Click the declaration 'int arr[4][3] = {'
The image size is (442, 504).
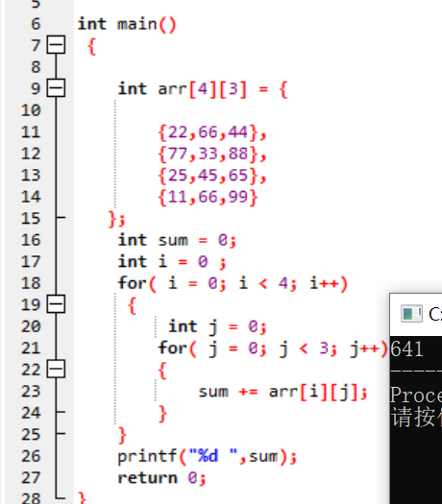coord(203,89)
